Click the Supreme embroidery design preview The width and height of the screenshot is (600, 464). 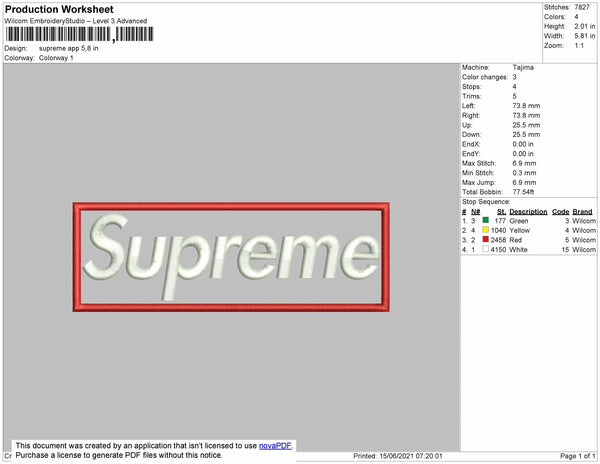point(231,257)
